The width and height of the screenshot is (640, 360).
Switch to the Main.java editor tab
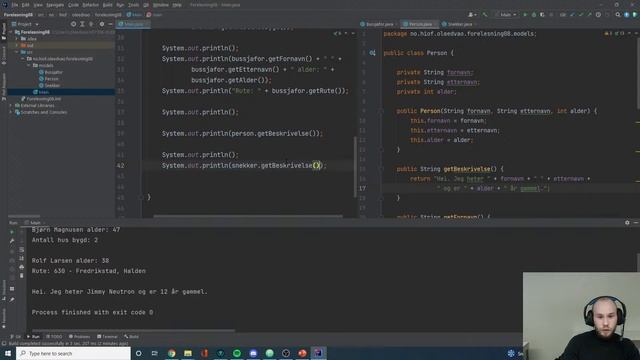(x=133, y=24)
